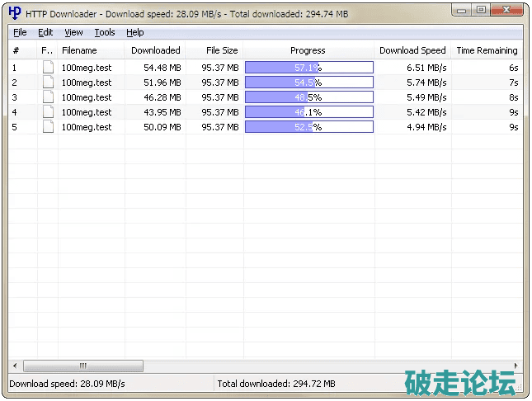Click the file type icon in row 1
This screenshot has height=401, width=532.
point(48,68)
